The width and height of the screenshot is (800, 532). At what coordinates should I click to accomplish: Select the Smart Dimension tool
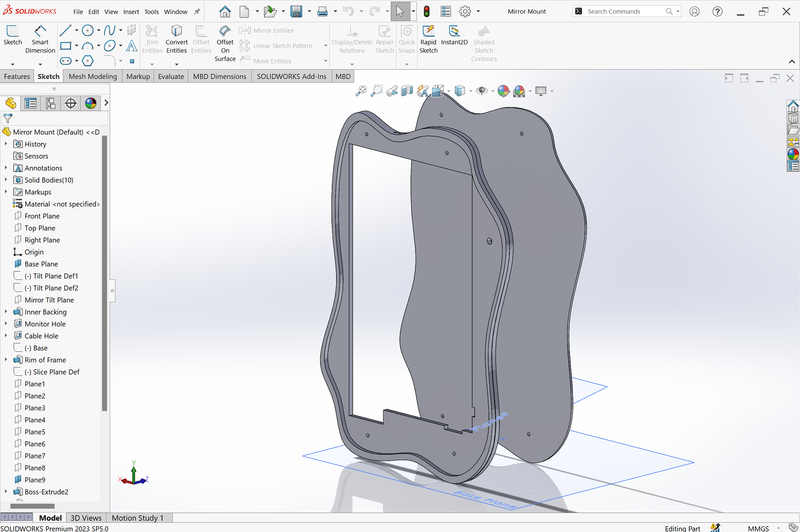pos(40,40)
